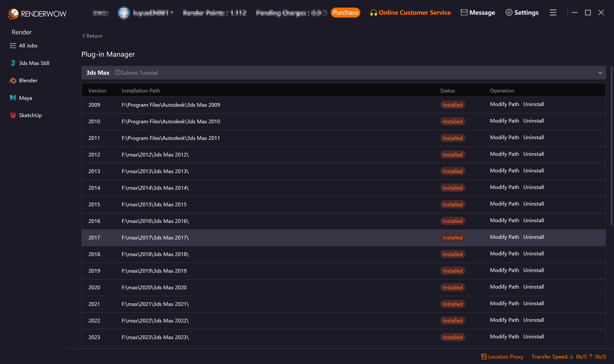Click the Installation Path column header
This screenshot has height=364, width=614.
[141, 91]
